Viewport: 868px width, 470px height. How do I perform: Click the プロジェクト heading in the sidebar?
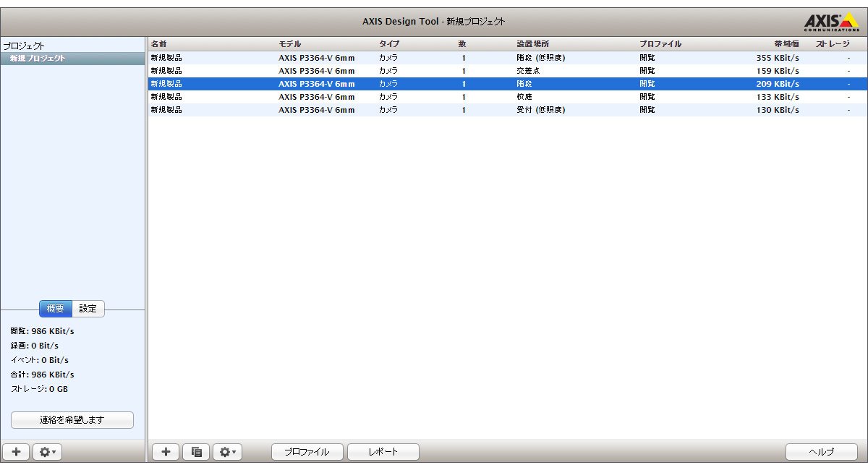click(24, 46)
